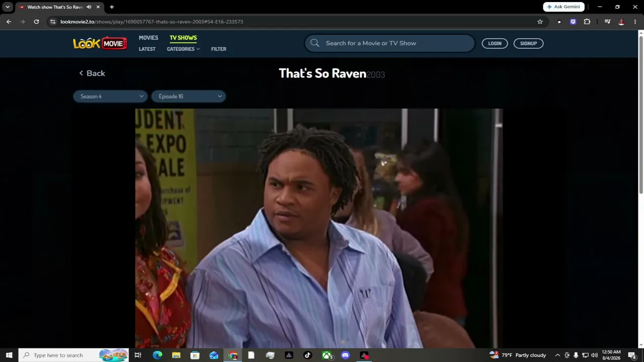The image size is (644, 362).
Task: Open the Episode 16 dropdown
Action: 188,97
